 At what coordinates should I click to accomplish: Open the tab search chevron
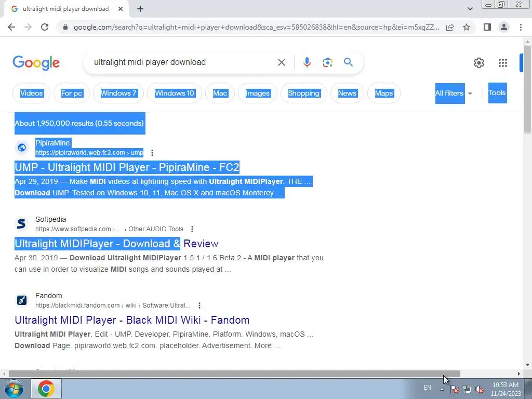point(470,9)
